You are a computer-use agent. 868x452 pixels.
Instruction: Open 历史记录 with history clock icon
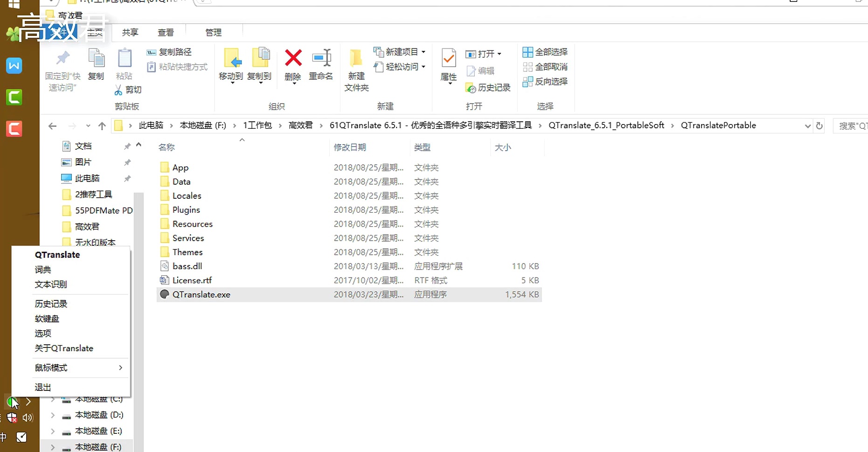(488, 88)
